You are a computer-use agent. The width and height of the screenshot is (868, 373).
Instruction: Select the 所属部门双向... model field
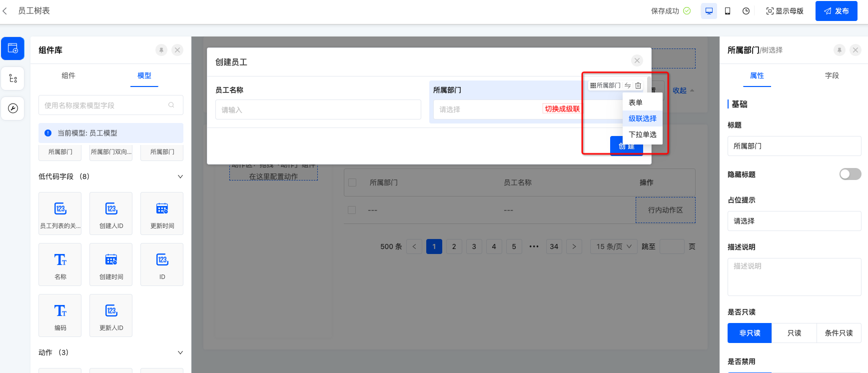coord(111,152)
